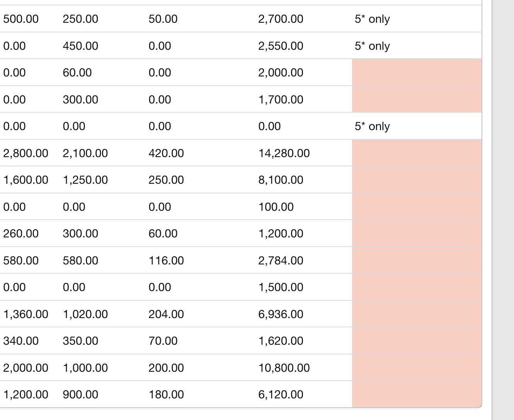The width and height of the screenshot is (514, 420).
Task: Select the 6,120.00 cell
Action: [281, 395]
